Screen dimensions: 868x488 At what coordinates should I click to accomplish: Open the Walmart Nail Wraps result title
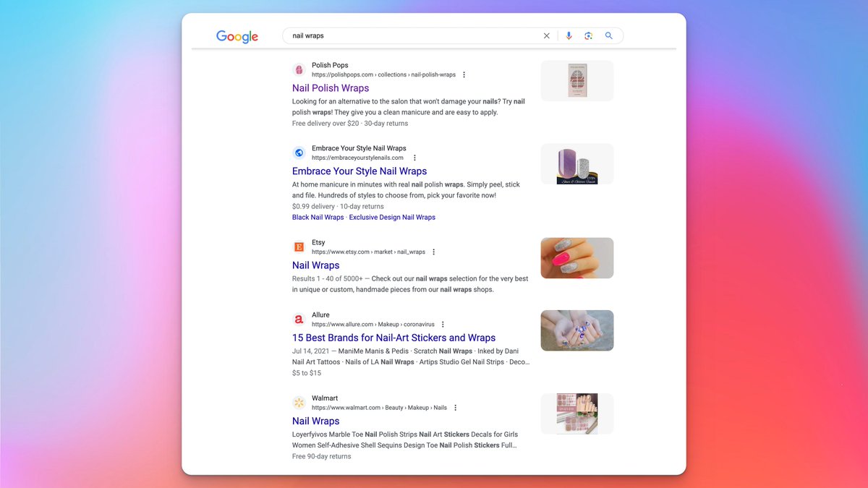point(316,421)
